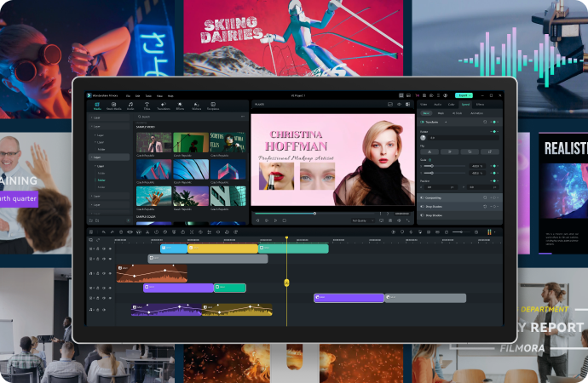Click the yellow playhead marker atop the ruler
Screen dimensions: 588x383
[x=287, y=237]
